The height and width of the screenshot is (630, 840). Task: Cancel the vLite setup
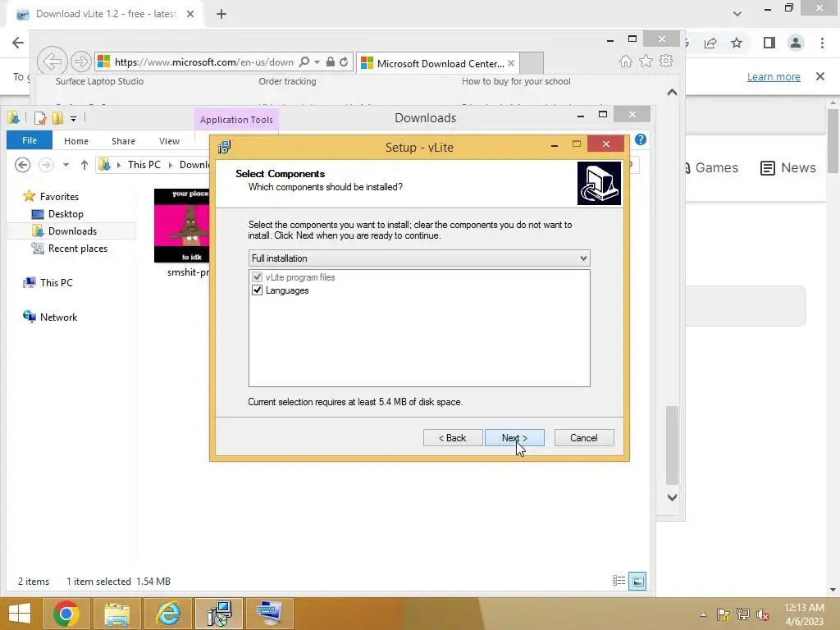[584, 438]
